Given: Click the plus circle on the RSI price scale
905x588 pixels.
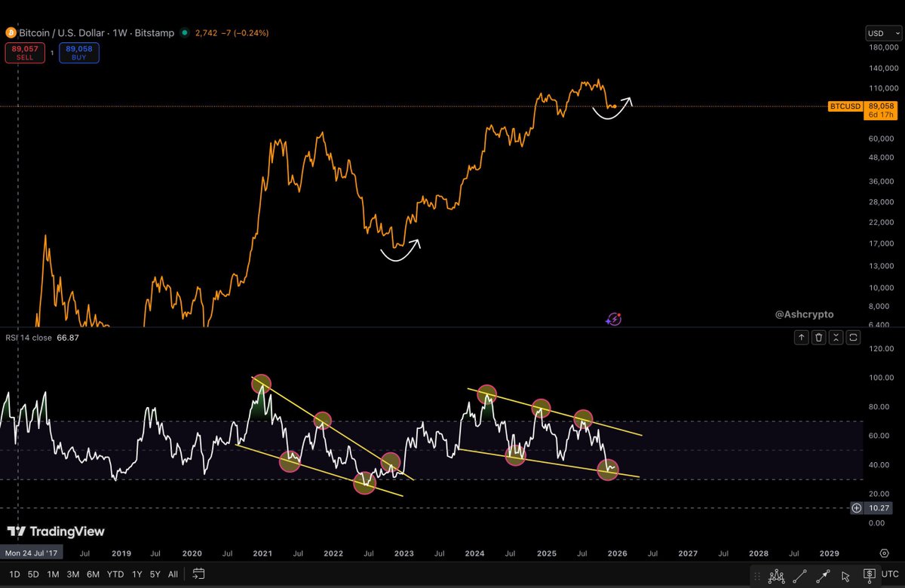Looking at the screenshot, I should click(x=858, y=508).
